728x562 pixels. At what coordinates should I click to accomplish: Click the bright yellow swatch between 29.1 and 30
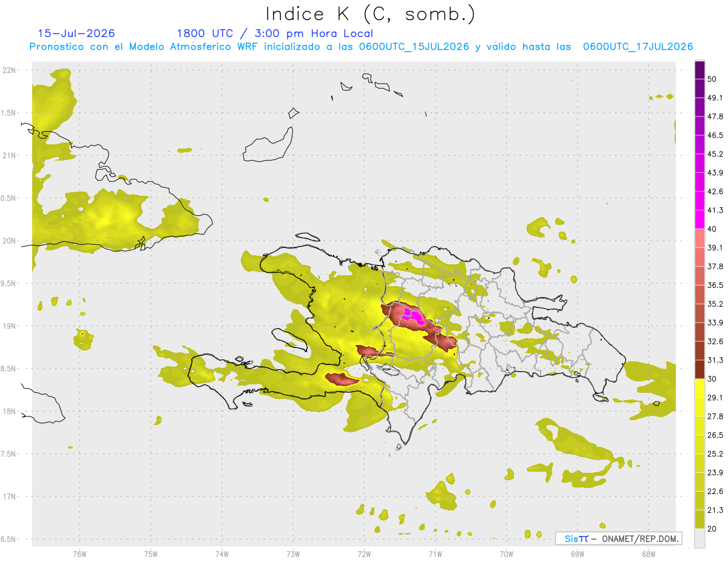click(x=699, y=388)
